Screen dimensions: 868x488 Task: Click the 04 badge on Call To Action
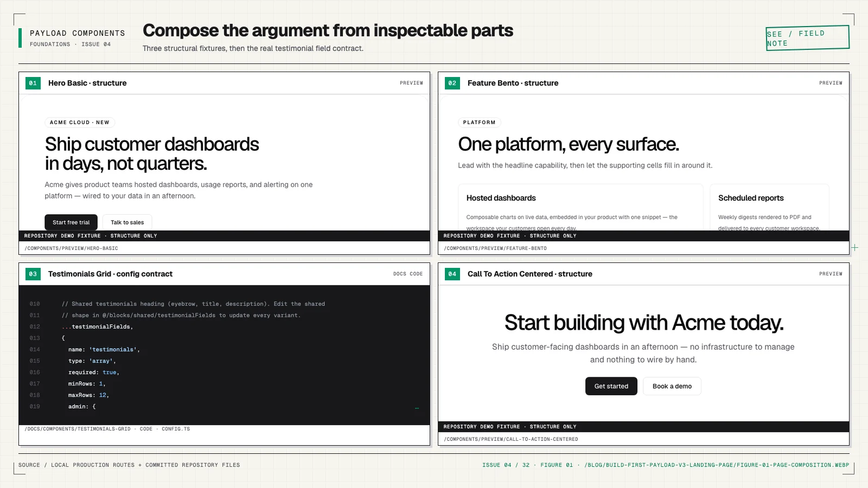[x=452, y=274]
